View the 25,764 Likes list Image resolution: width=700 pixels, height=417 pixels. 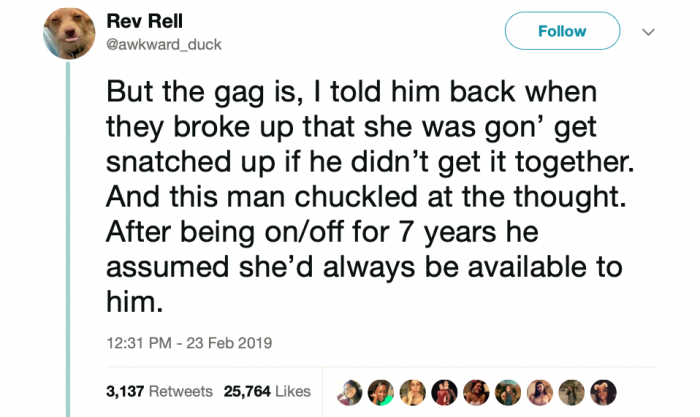(x=267, y=392)
